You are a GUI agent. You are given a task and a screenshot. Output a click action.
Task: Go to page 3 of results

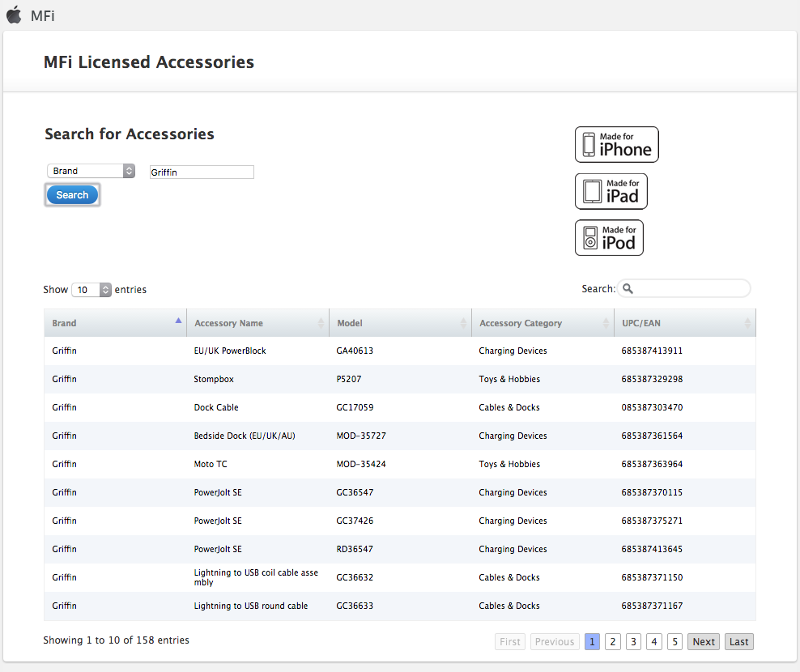(x=633, y=642)
